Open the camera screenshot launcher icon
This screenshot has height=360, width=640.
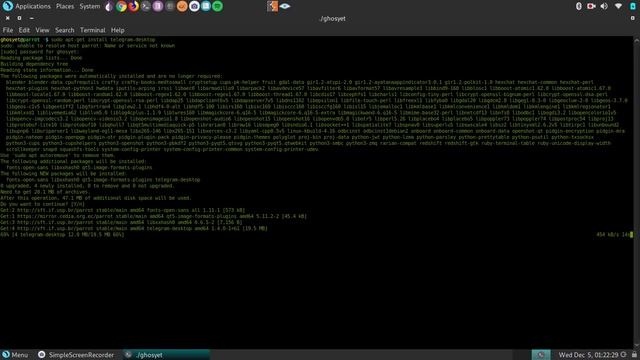[x=194, y=6]
